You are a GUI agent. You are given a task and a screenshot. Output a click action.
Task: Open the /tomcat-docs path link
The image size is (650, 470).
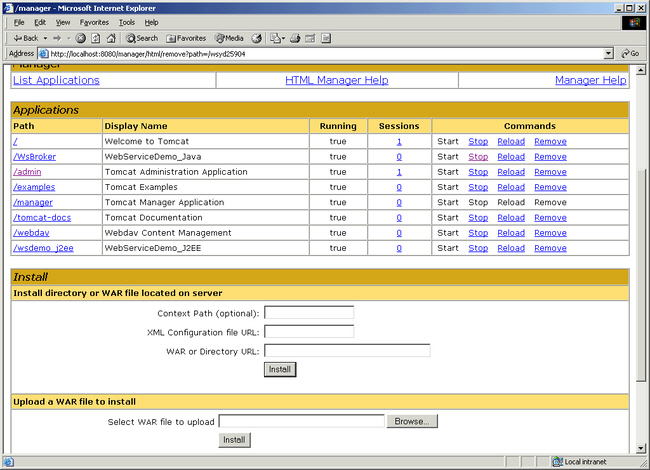click(42, 218)
